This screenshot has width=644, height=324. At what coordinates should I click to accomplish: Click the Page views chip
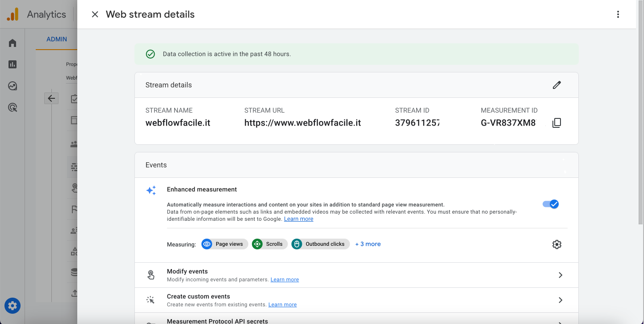tap(224, 244)
